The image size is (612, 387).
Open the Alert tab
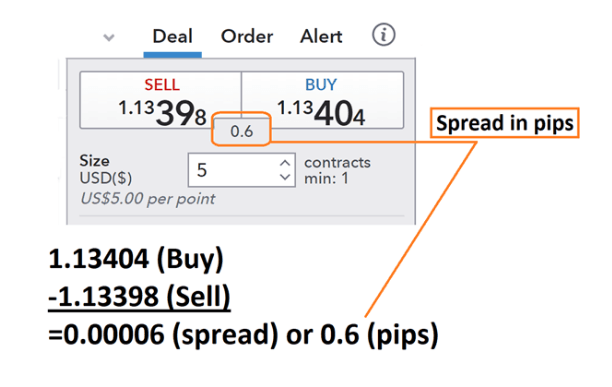click(321, 36)
